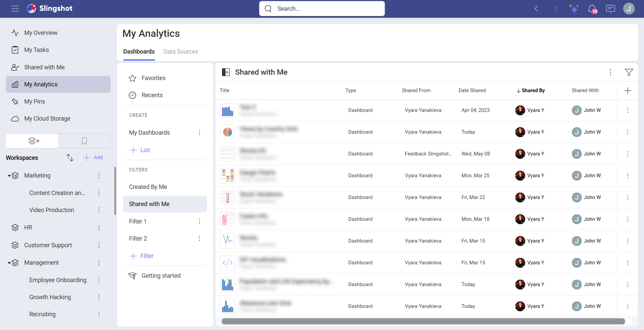Switch to the bookmarks view tab
This screenshot has width=644, height=330.
[x=84, y=141]
